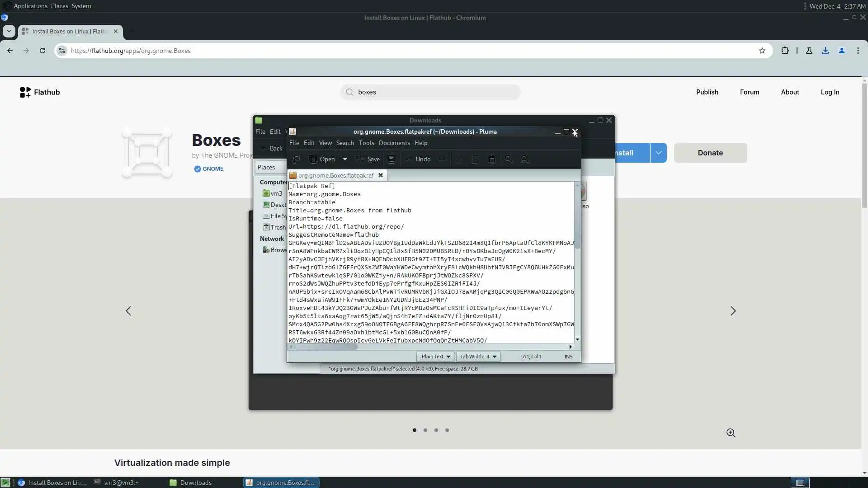Reload the Flathub page
This screenshot has height=488, width=868.
(x=42, y=51)
